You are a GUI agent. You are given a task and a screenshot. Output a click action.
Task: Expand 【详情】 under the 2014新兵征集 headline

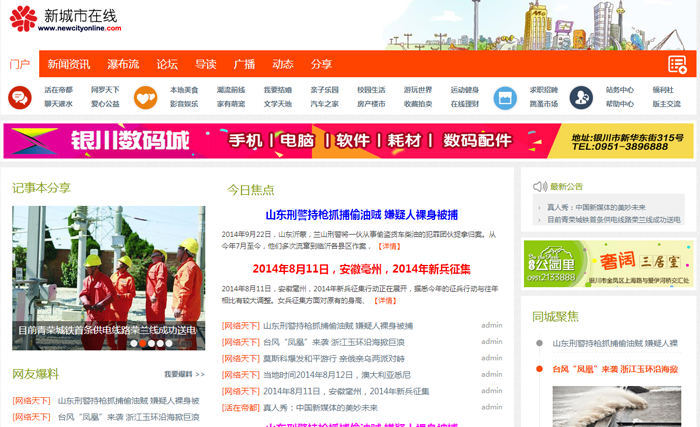(x=384, y=299)
